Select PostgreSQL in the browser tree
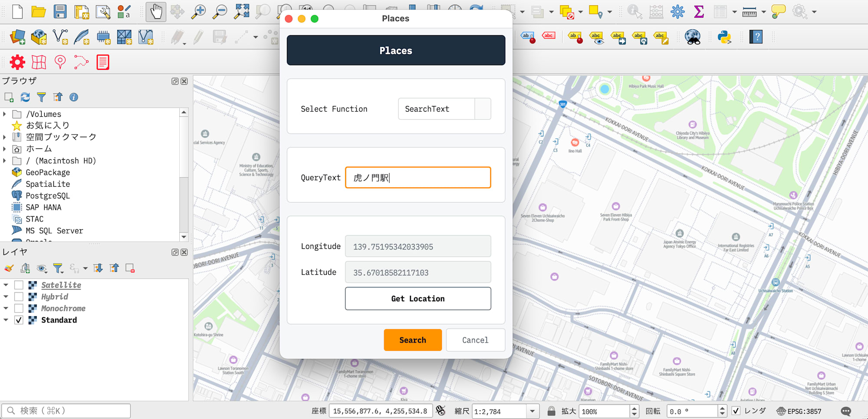 pos(47,196)
